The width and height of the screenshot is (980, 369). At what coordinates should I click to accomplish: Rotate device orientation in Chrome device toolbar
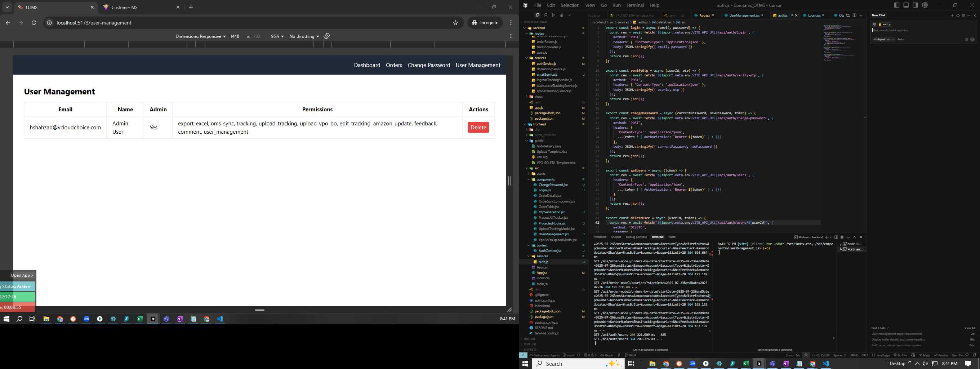327,36
